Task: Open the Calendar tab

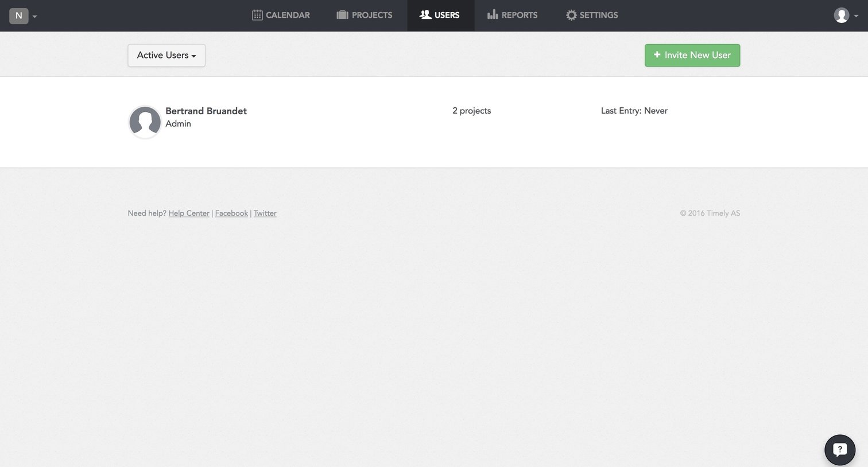Action: [281, 15]
